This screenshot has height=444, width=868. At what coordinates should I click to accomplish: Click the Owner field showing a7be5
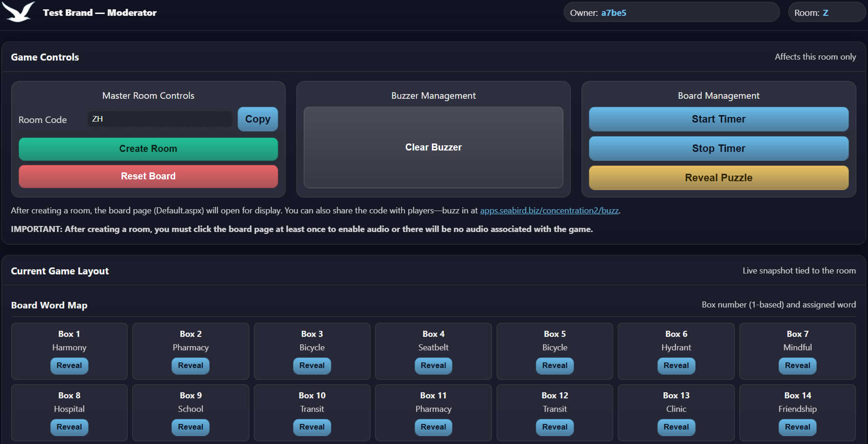point(671,12)
